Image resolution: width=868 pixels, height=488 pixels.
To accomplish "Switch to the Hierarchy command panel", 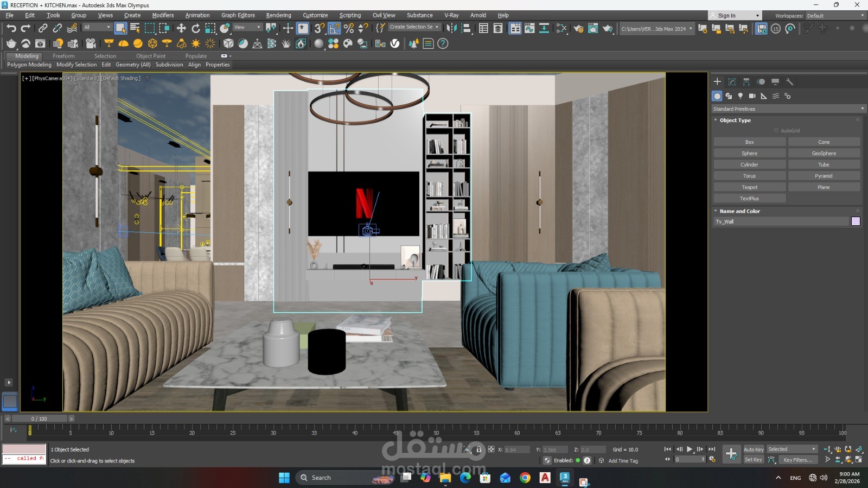I will [746, 81].
